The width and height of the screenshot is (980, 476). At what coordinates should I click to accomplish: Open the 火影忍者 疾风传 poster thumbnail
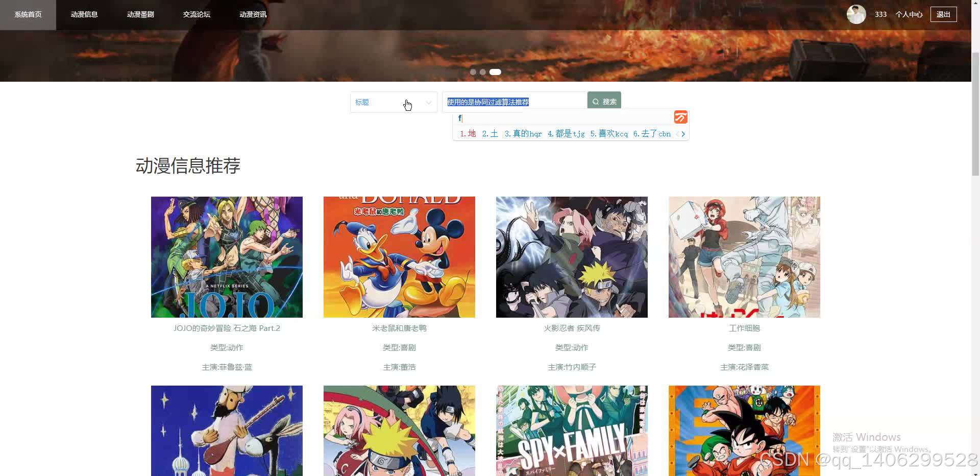(572, 257)
